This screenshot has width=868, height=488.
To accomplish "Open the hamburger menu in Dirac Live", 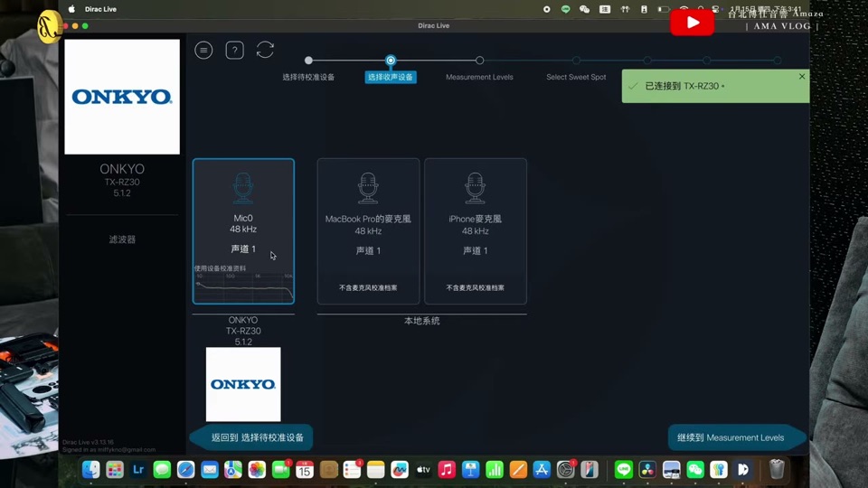I will [203, 51].
